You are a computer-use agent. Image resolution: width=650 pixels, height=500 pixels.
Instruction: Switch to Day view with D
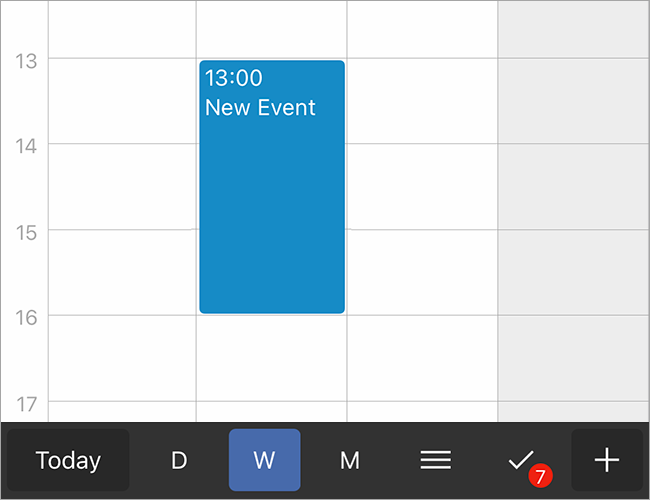click(179, 460)
